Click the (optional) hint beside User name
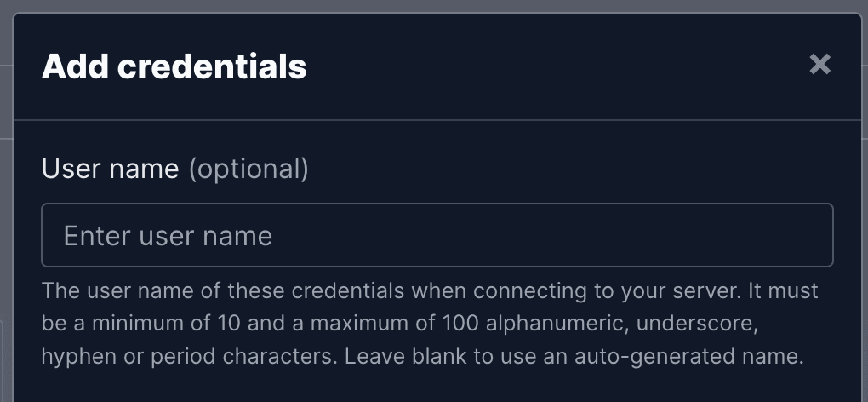This screenshot has height=402, width=868. (x=248, y=169)
